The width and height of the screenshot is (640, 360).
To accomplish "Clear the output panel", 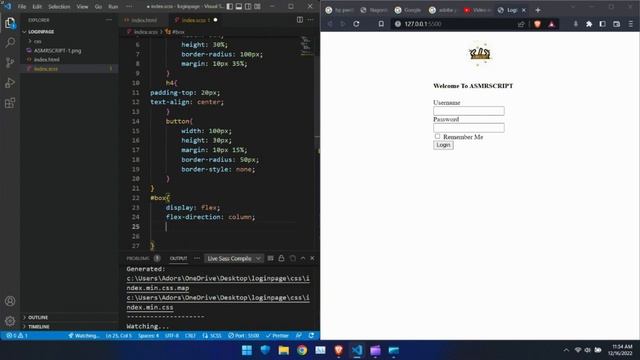I will (x=270, y=258).
